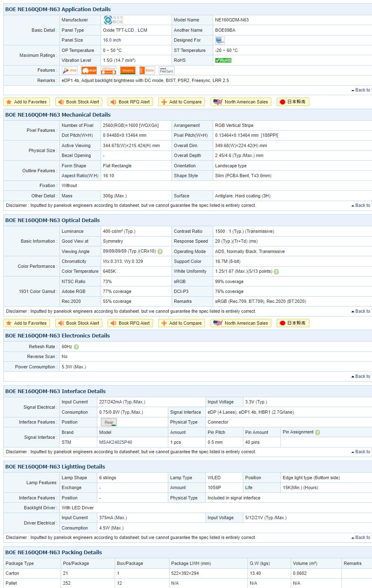Open 日本販売 button below Optical Details

tap(293, 323)
